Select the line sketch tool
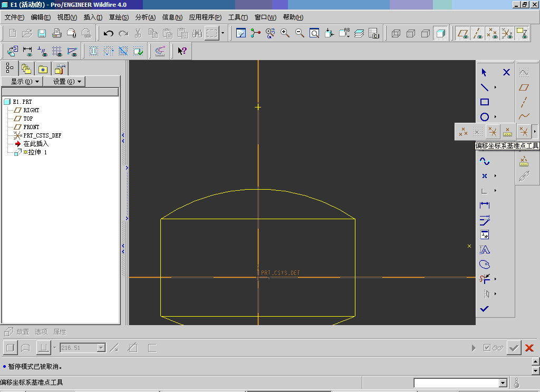The width and height of the screenshot is (540, 392). tap(484, 87)
